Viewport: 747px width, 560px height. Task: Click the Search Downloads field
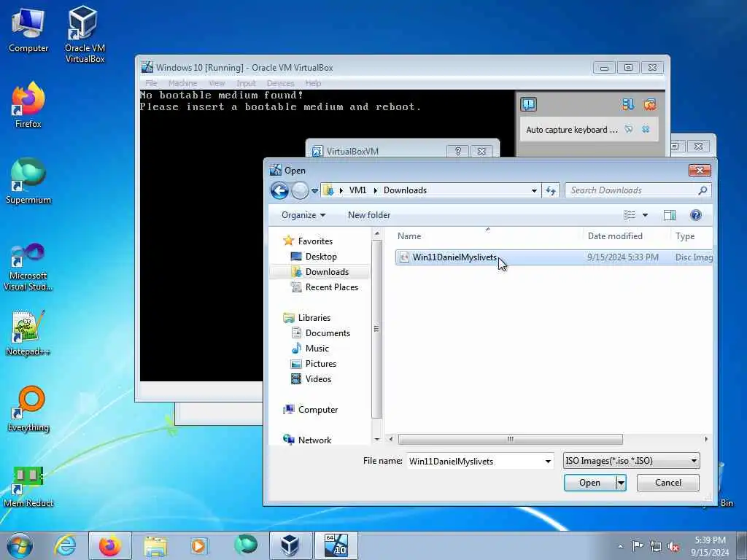(x=638, y=190)
